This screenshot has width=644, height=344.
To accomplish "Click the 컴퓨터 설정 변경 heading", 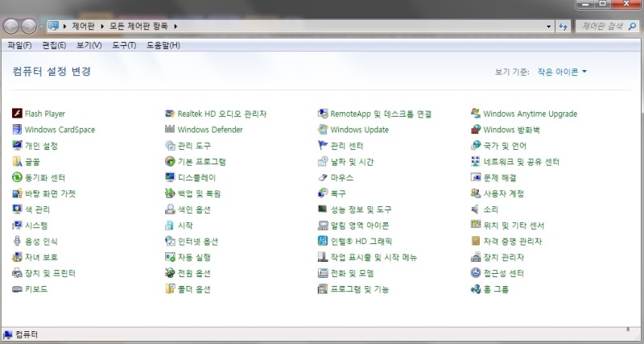I will (52, 71).
